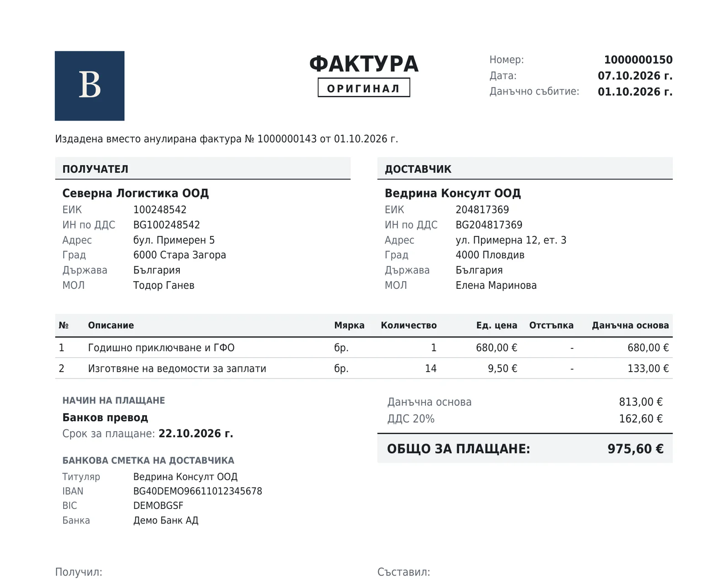Viewport: 728px width, 580px height.
Task: Select the ФАКТУРА title heading
Action: (x=364, y=64)
